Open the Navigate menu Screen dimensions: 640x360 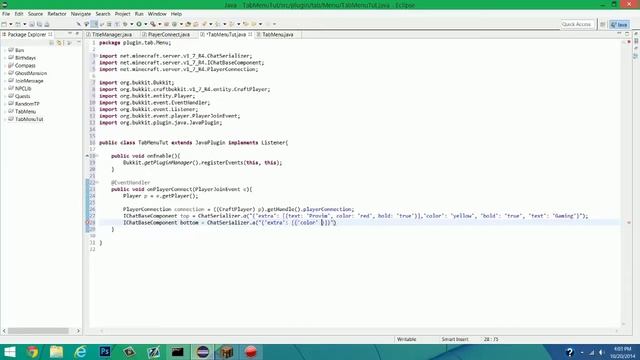point(81,14)
